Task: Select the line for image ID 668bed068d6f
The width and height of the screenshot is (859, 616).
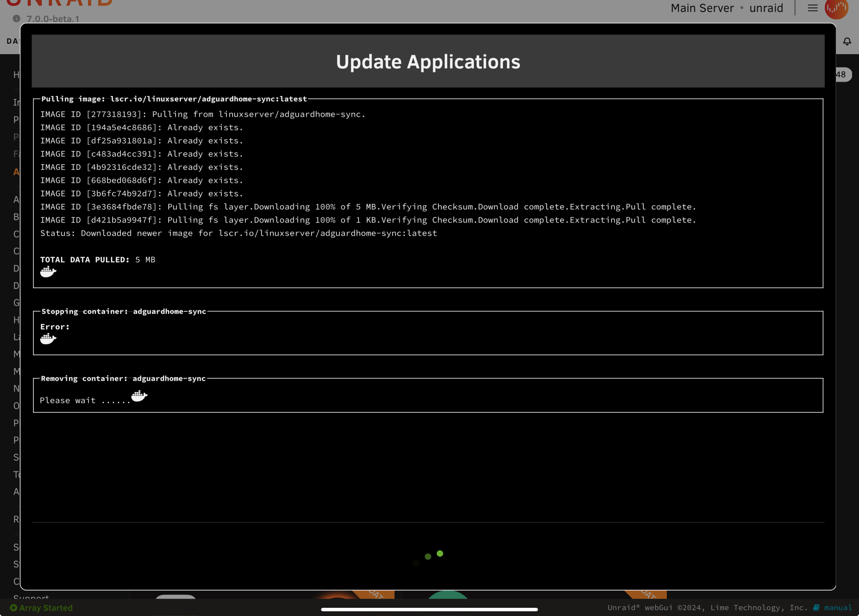Action: (x=142, y=180)
